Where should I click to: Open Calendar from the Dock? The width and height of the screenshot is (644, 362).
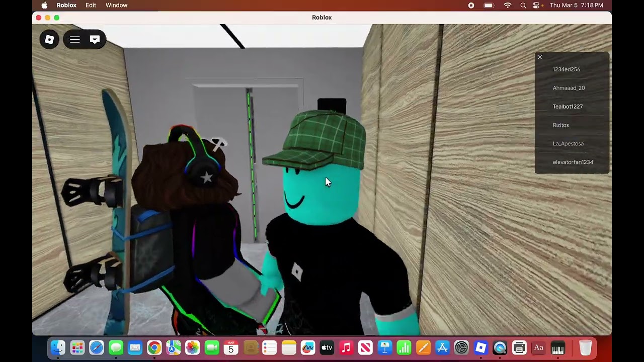[x=231, y=347]
